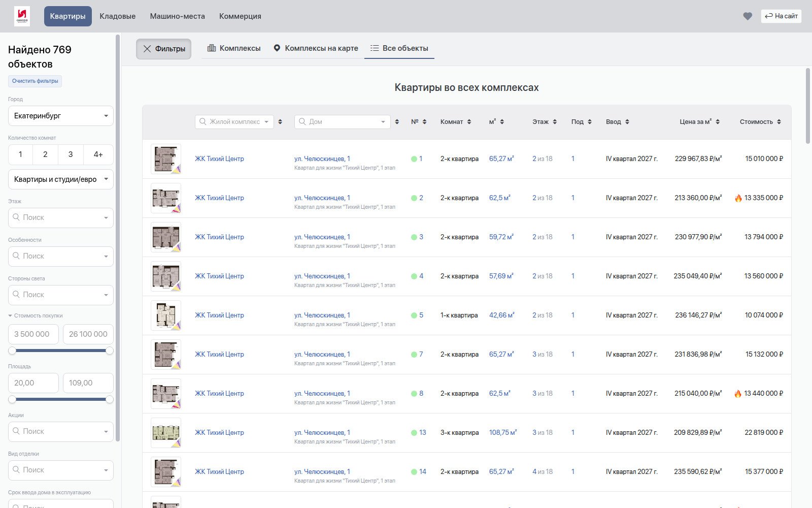The height and width of the screenshot is (508, 812).
Task: Focus minimum area field 20,00
Action: 33,383
